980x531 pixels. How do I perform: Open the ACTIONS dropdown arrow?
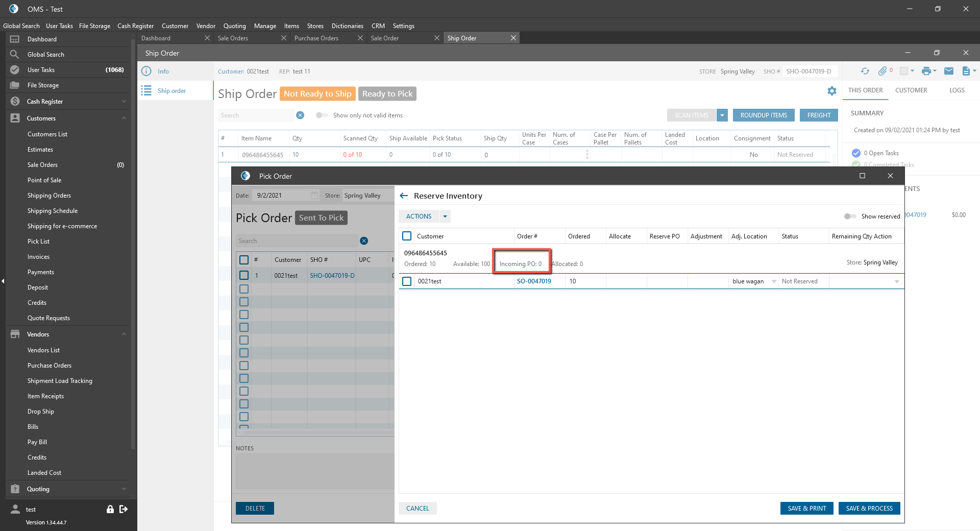click(445, 216)
